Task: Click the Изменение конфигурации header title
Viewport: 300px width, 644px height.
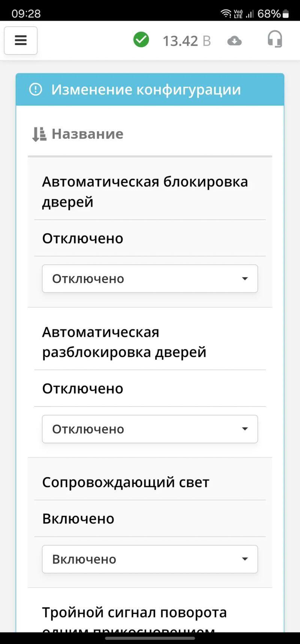Action: click(x=146, y=90)
